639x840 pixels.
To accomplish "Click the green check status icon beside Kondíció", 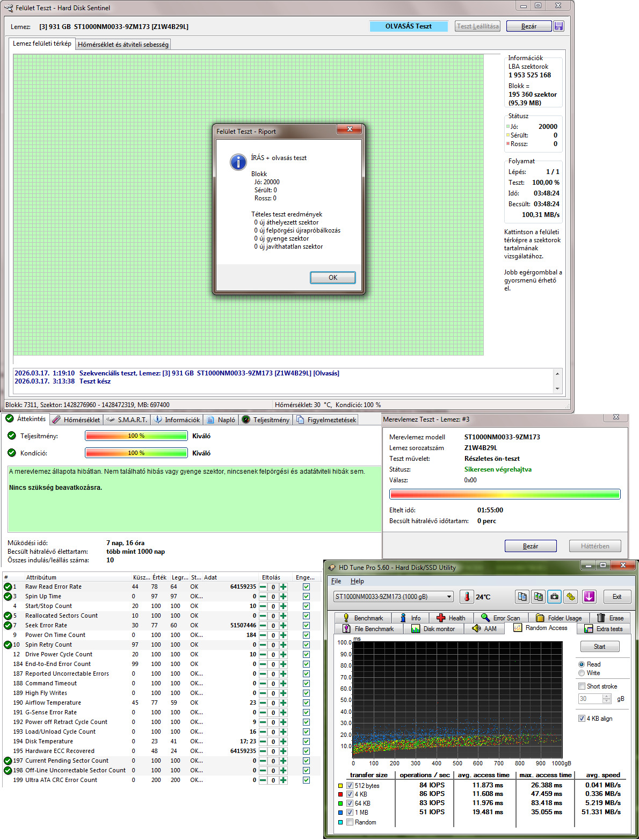I will point(12,453).
